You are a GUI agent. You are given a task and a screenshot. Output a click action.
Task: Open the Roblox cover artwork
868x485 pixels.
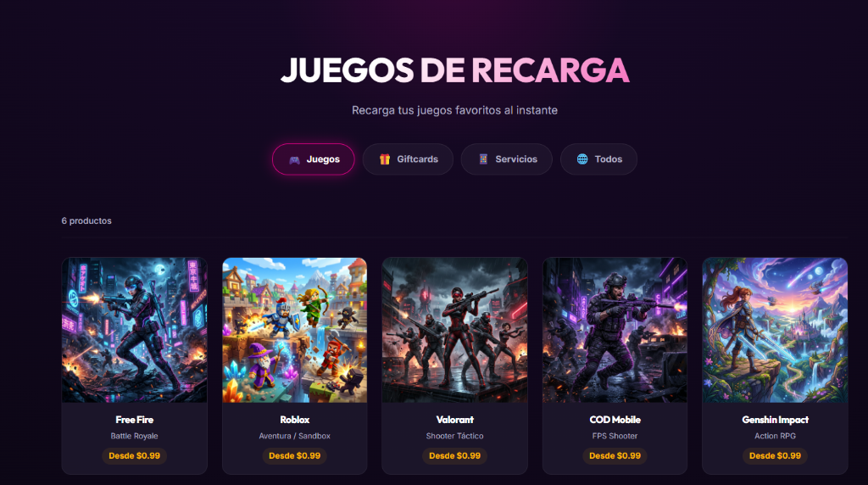pyautogui.click(x=294, y=330)
